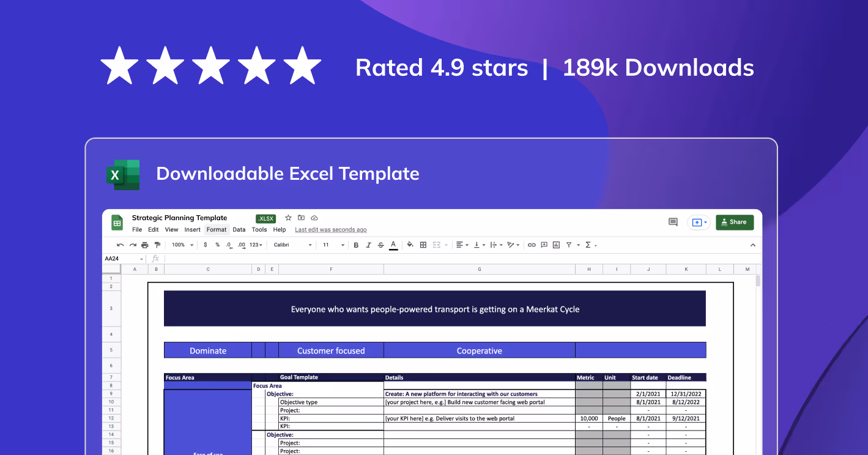Open the cell borders tool
The image size is (868, 455).
[x=423, y=245]
